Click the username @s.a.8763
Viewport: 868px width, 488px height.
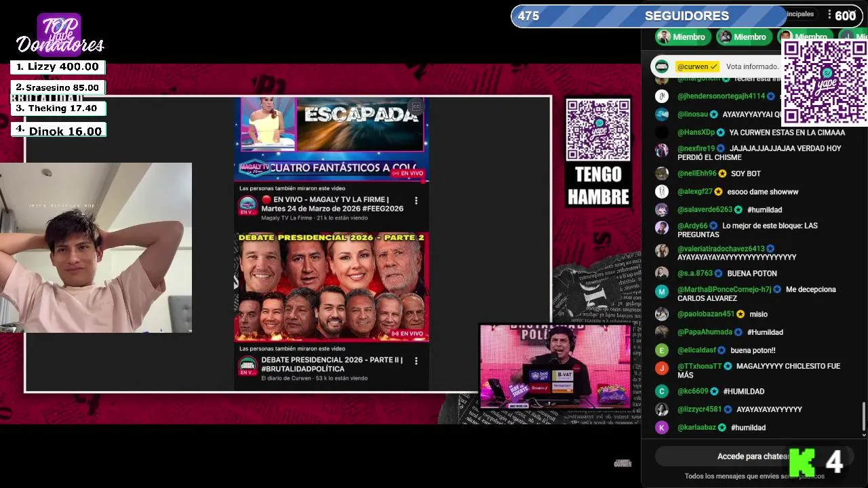(695, 273)
